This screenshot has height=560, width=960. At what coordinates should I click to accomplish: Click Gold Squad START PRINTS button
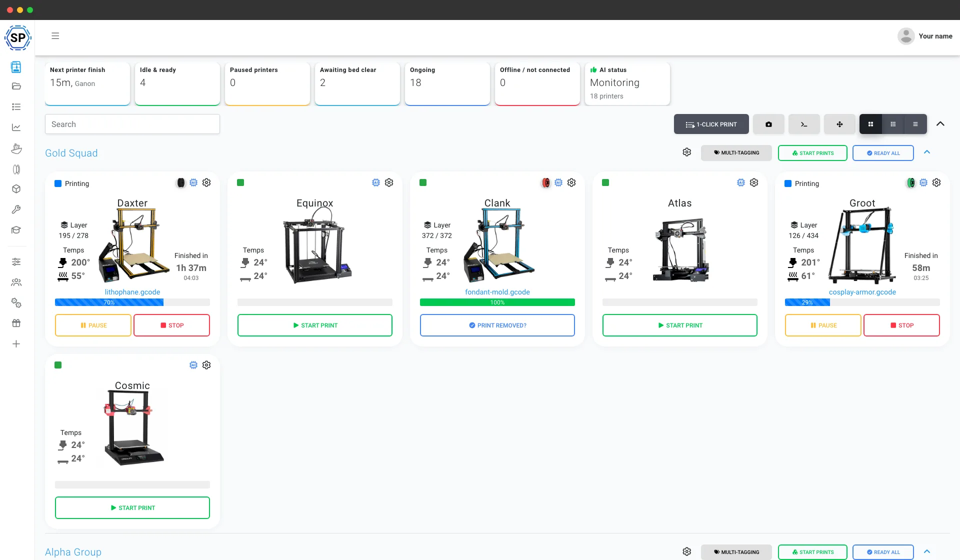coord(812,153)
